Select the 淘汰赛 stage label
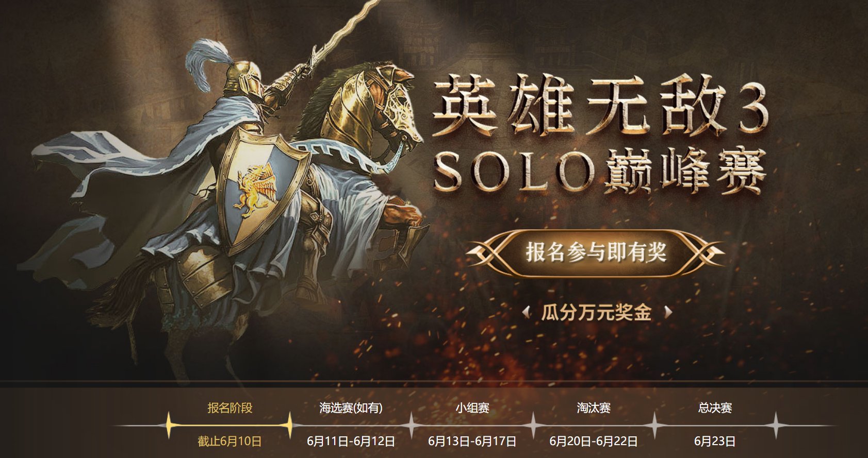 [594, 408]
